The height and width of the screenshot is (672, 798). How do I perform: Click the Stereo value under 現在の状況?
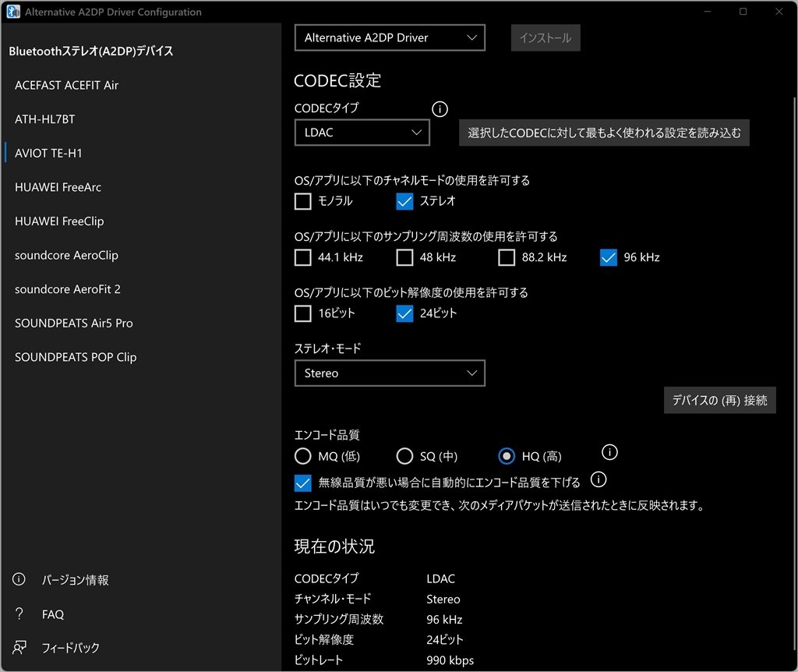pos(443,599)
